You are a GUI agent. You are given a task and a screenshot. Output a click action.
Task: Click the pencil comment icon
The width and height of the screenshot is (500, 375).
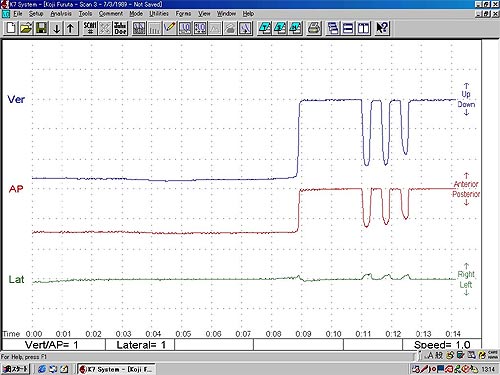[x=169, y=28]
